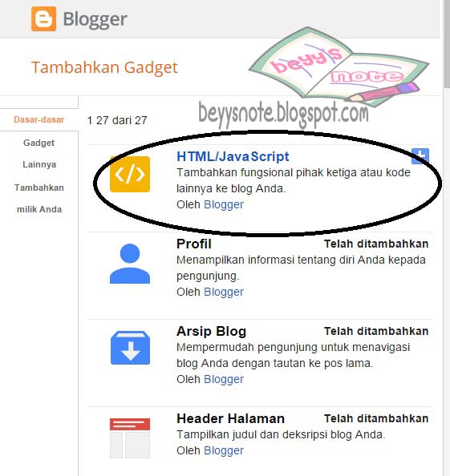Click the Profil person icon
450x476 pixels.
coord(130,264)
